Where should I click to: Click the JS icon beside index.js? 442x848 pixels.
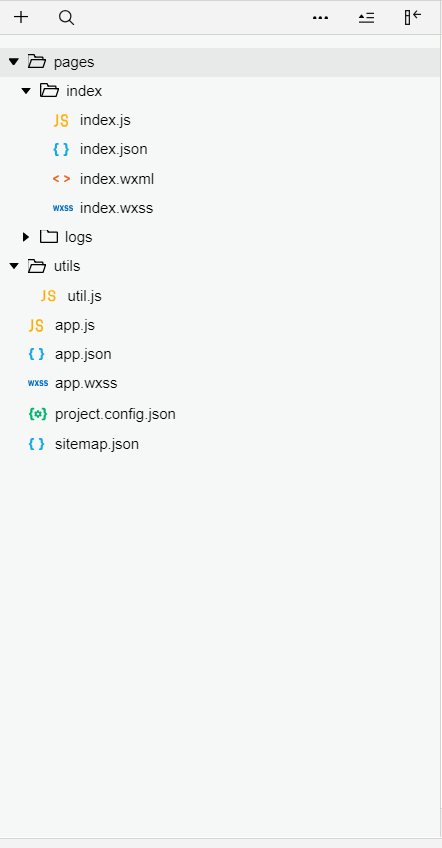pyautogui.click(x=61, y=120)
